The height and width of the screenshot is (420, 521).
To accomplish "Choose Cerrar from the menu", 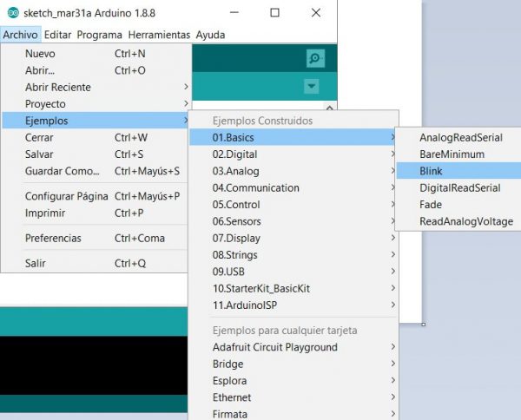I will tap(96, 137).
